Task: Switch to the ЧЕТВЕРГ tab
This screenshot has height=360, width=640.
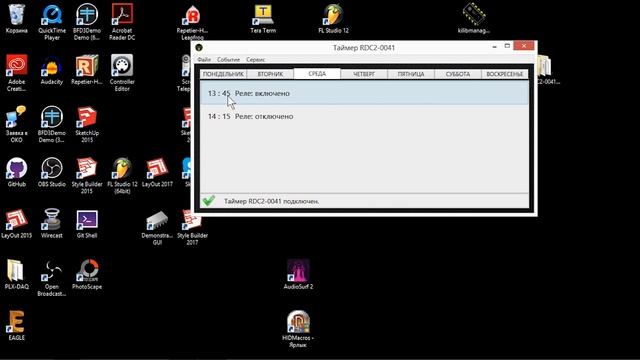Action: 364,74
